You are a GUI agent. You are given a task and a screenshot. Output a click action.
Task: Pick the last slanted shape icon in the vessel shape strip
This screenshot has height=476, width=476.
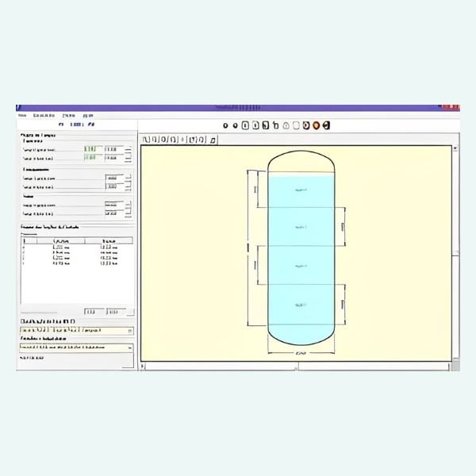click(x=213, y=140)
